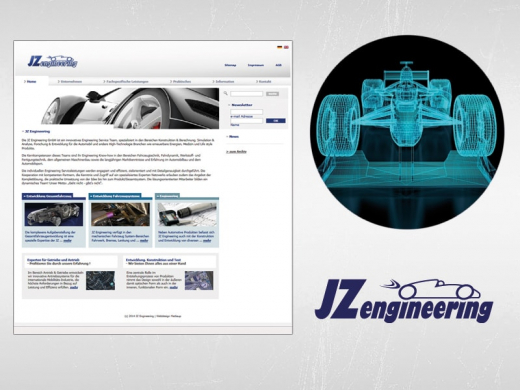Click the blue OK newsletter button
520x390 pixels.
tap(276, 121)
